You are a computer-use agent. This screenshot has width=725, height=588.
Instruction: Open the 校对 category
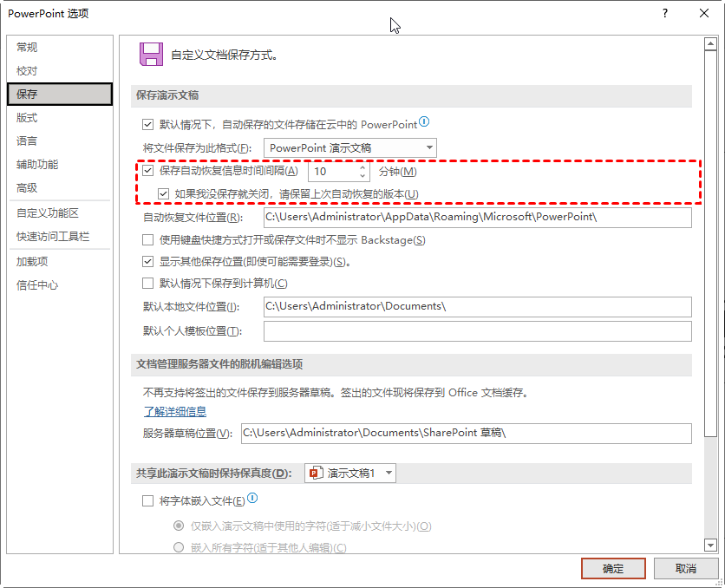point(60,71)
